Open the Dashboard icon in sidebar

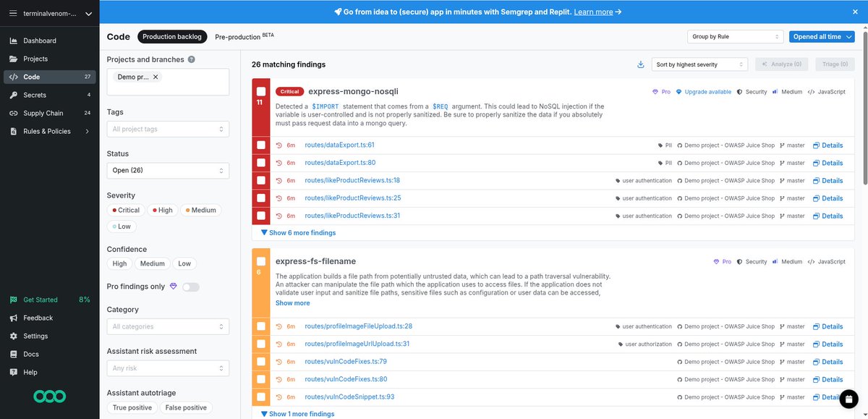click(x=14, y=41)
